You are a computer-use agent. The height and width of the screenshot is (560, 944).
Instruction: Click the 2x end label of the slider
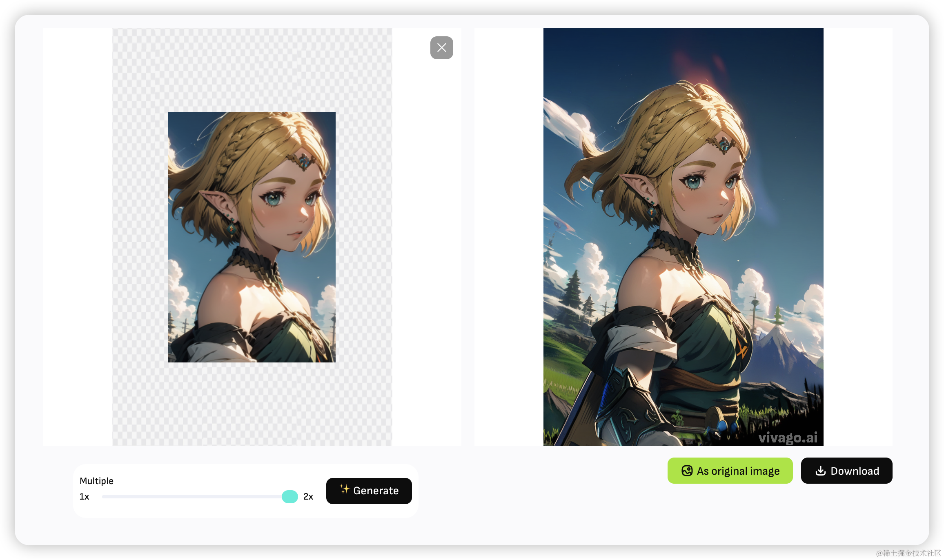[308, 497]
